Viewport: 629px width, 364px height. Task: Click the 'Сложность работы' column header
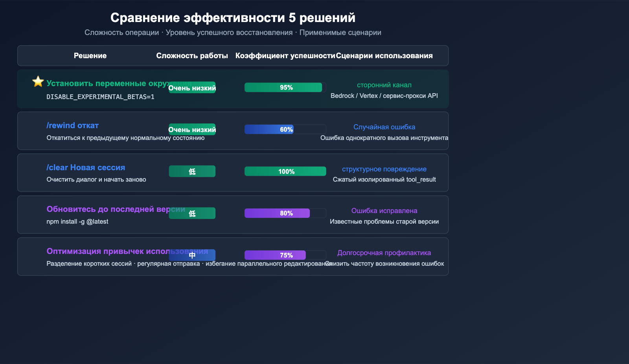point(192,55)
